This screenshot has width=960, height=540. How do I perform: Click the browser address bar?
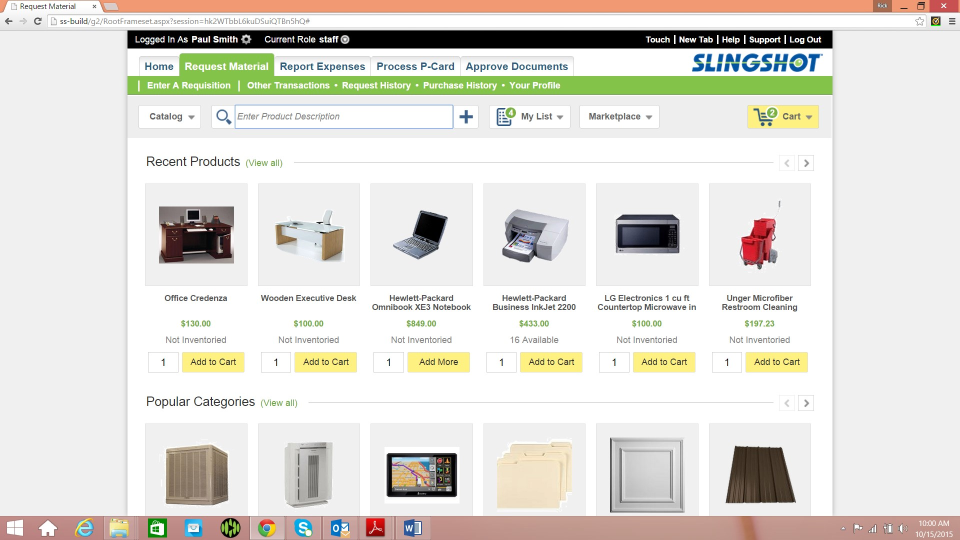[x=481, y=21]
